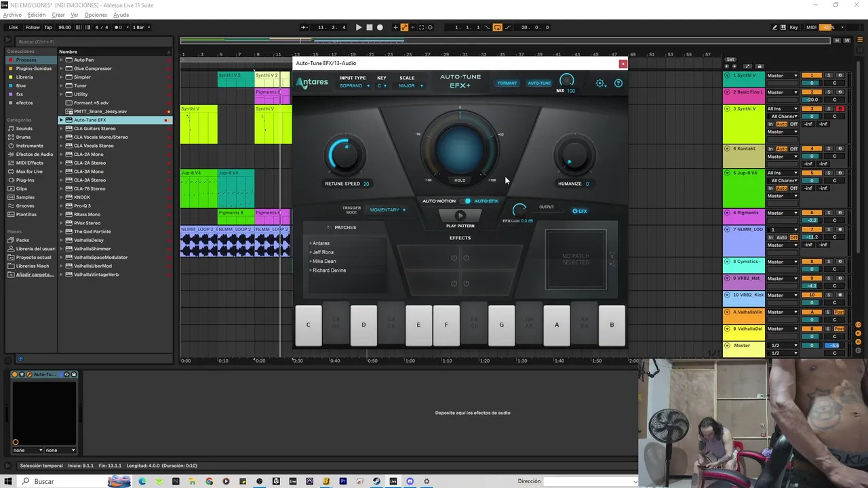Select Samples in the browser categories

point(25,197)
